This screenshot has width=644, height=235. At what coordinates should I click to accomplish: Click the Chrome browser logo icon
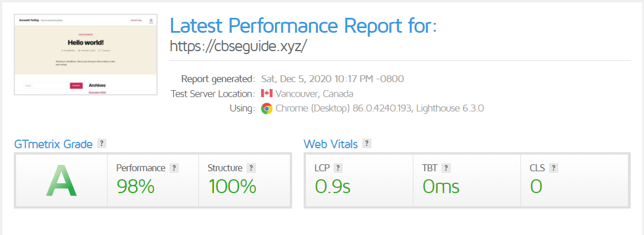click(x=266, y=109)
